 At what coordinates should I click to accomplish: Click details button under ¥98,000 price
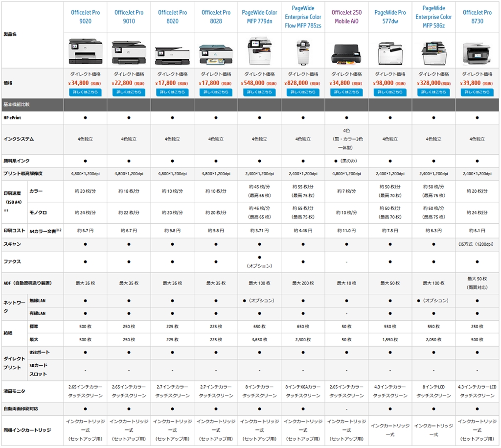[x=390, y=92]
